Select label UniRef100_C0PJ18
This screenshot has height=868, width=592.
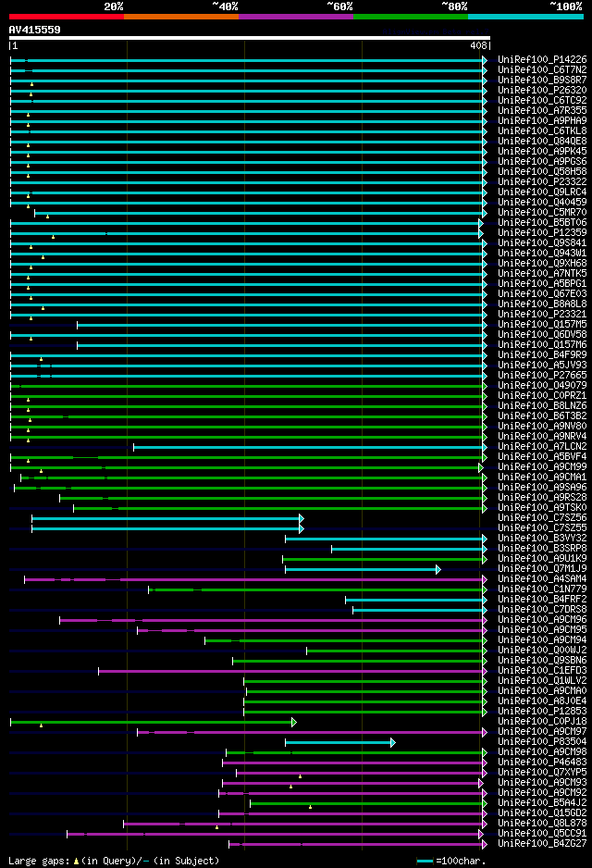542,721
